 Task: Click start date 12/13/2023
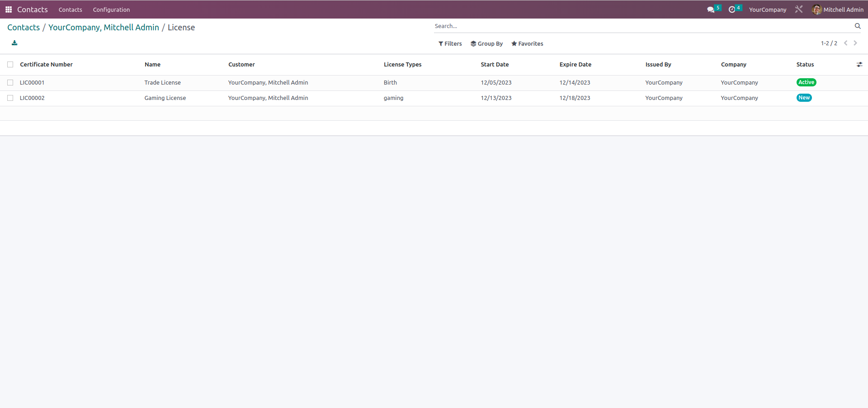pos(496,98)
